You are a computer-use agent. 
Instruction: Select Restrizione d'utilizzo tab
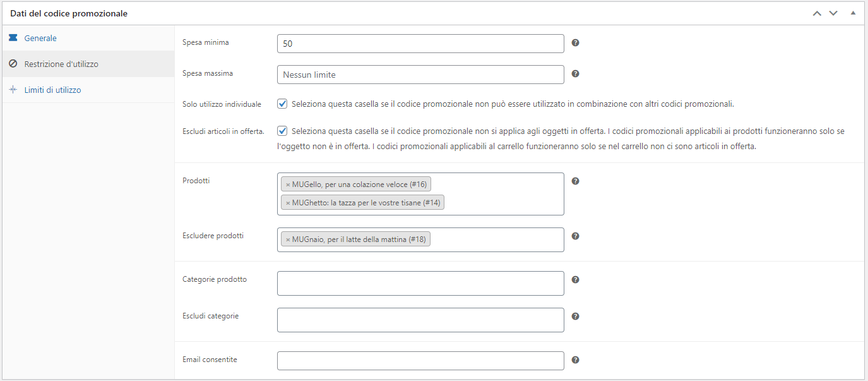(x=61, y=64)
